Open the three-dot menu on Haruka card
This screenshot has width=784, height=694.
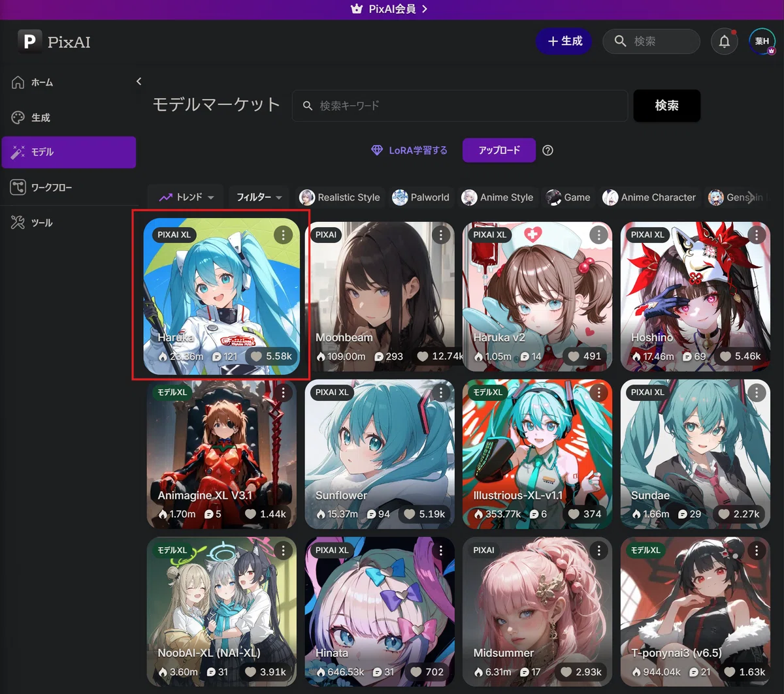[x=283, y=234]
